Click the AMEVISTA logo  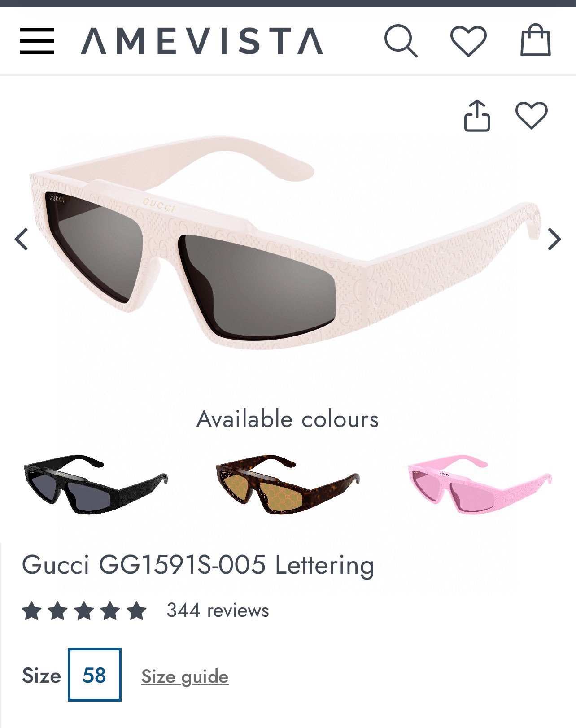click(x=202, y=41)
